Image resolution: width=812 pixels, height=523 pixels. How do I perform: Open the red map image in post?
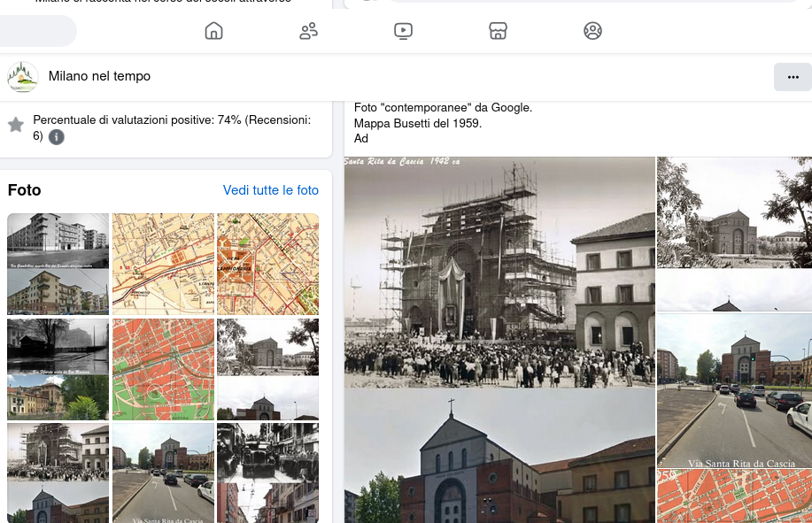pyautogui.click(x=734, y=497)
